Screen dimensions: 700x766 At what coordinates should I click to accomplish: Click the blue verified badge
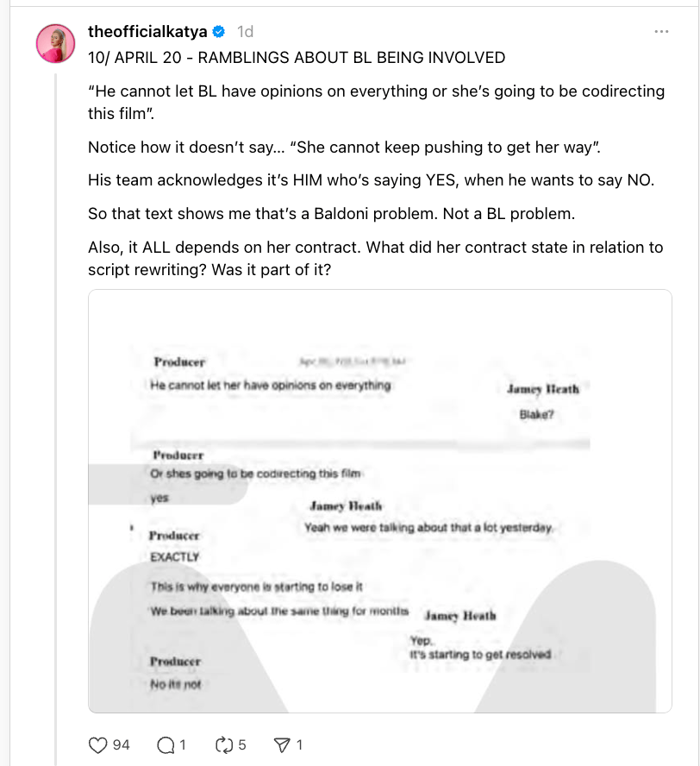pyautogui.click(x=219, y=32)
